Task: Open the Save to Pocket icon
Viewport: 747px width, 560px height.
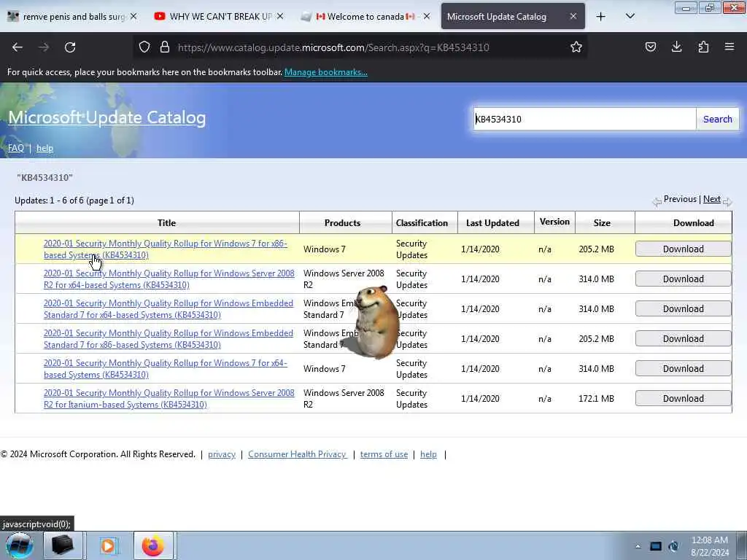Action: [x=650, y=47]
